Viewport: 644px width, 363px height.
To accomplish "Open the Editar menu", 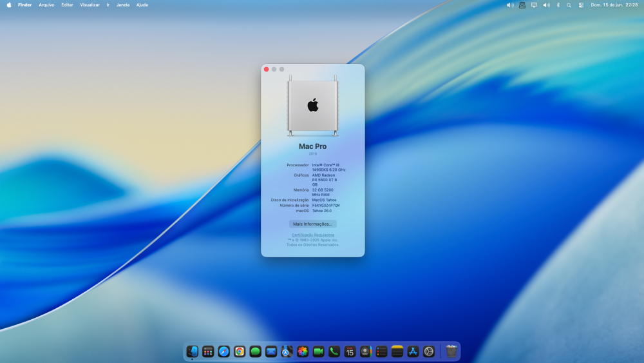I will tap(67, 5).
